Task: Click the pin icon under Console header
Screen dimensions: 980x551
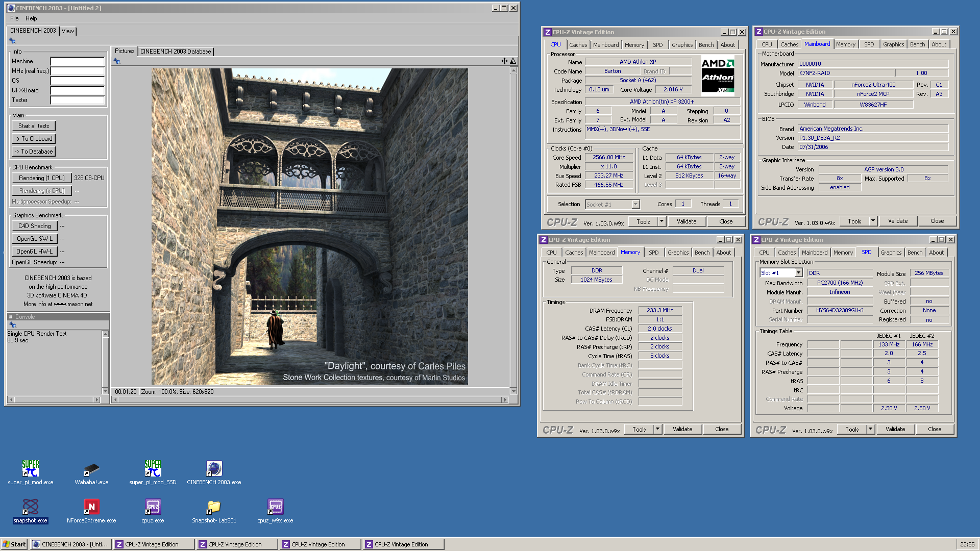Action: tap(13, 325)
